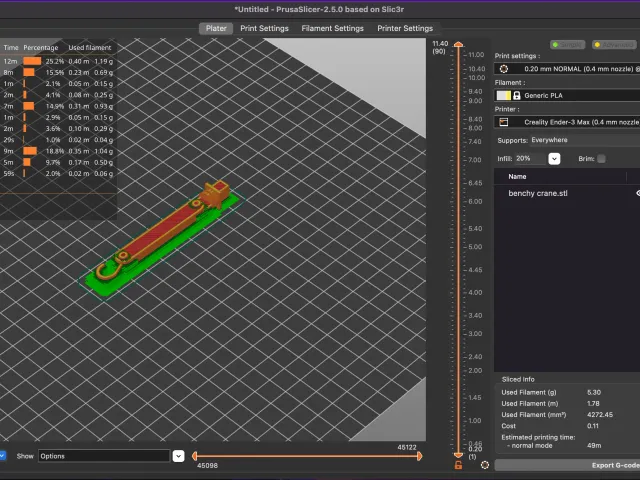Toggle the 3.6% legend row
Screen dimensions: 640x480
coord(58,129)
